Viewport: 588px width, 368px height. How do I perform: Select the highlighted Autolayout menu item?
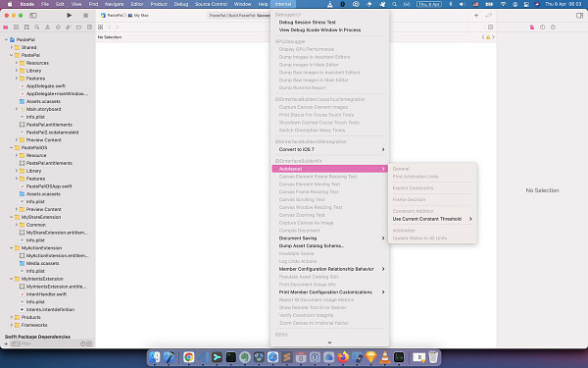click(329, 169)
